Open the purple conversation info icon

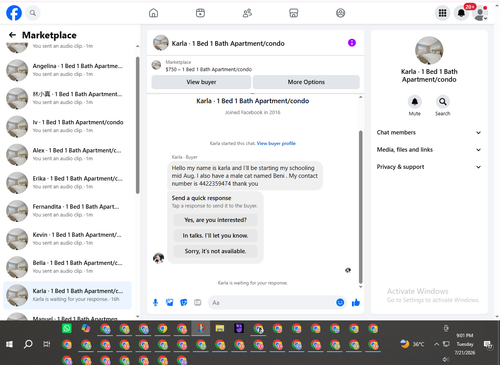pos(352,43)
